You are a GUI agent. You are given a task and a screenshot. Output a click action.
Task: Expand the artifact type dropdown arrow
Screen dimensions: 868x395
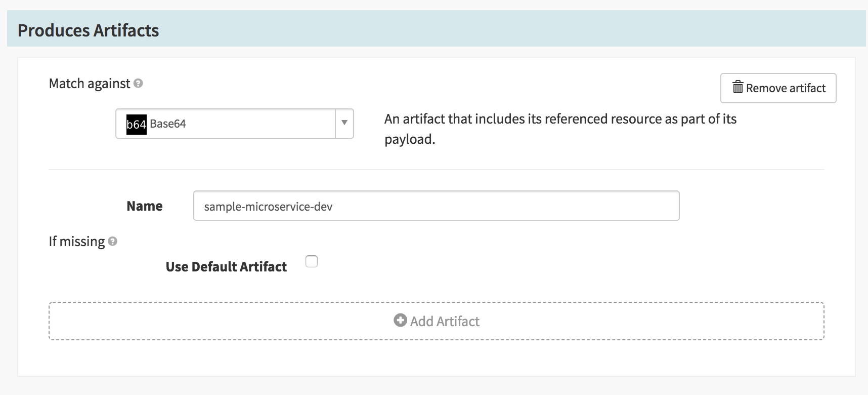click(x=344, y=123)
